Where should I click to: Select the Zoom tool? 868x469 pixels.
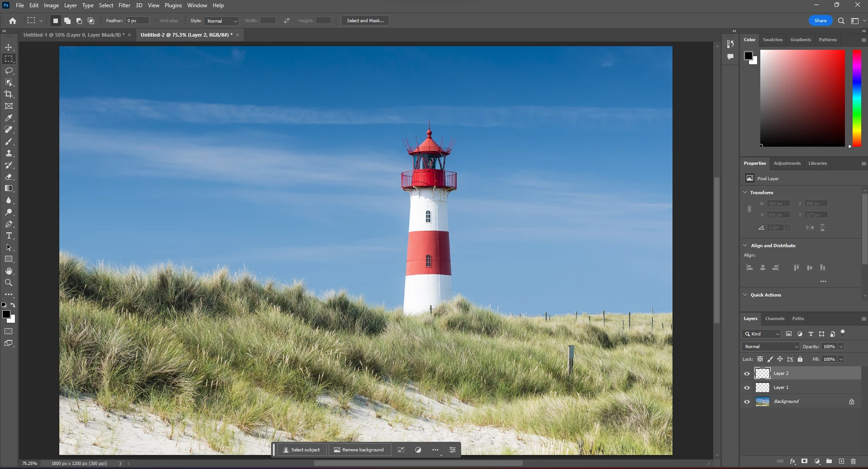pos(9,282)
